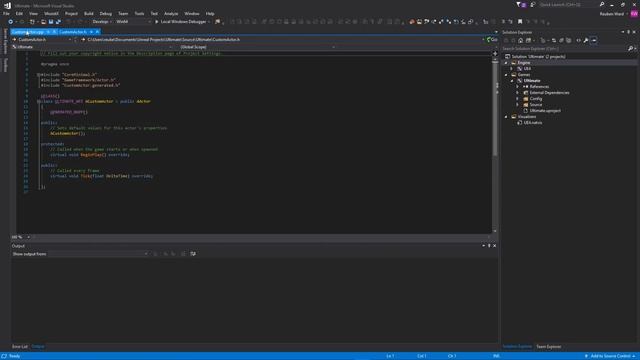
Task: Expand the References node
Action: click(518, 87)
